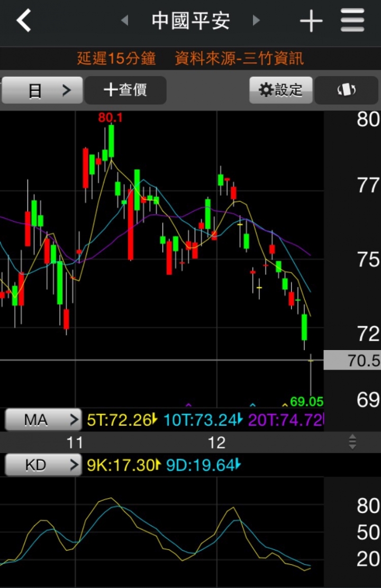Go to next stock with right triangle

[256, 20]
